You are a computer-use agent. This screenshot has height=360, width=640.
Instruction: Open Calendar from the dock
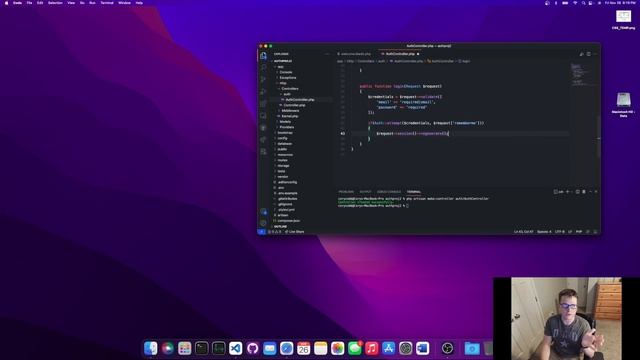304,348
